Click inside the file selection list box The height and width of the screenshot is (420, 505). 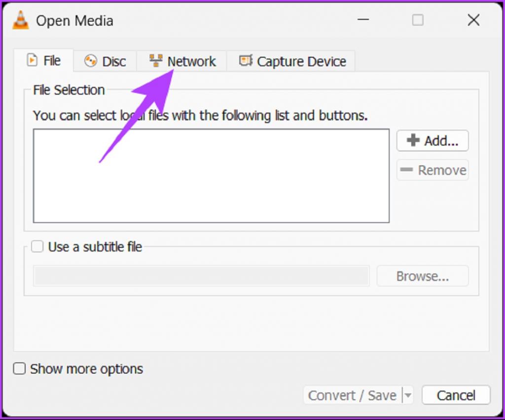tap(211, 176)
